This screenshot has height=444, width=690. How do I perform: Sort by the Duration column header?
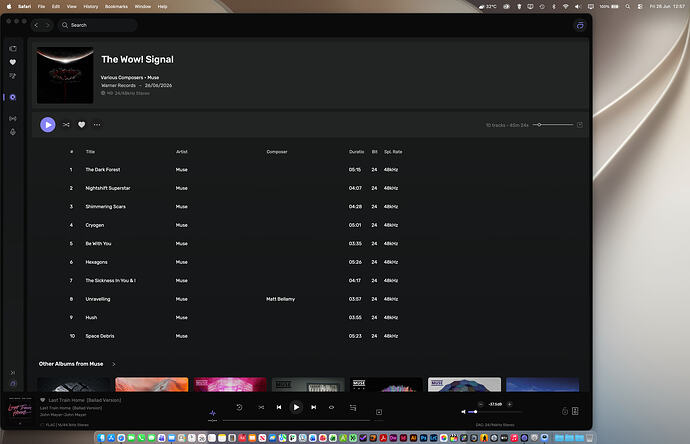click(x=356, y=152)
